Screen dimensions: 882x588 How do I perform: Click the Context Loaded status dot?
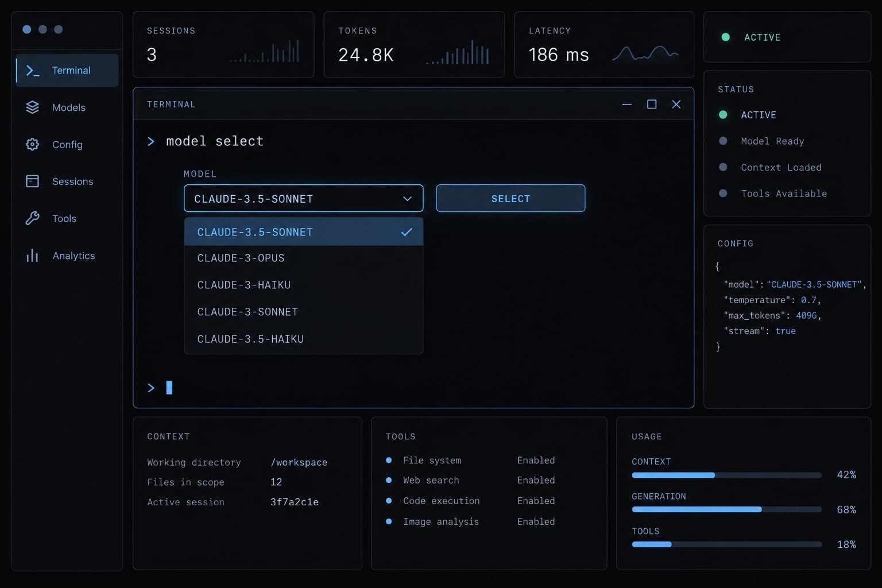click(724, 167)
